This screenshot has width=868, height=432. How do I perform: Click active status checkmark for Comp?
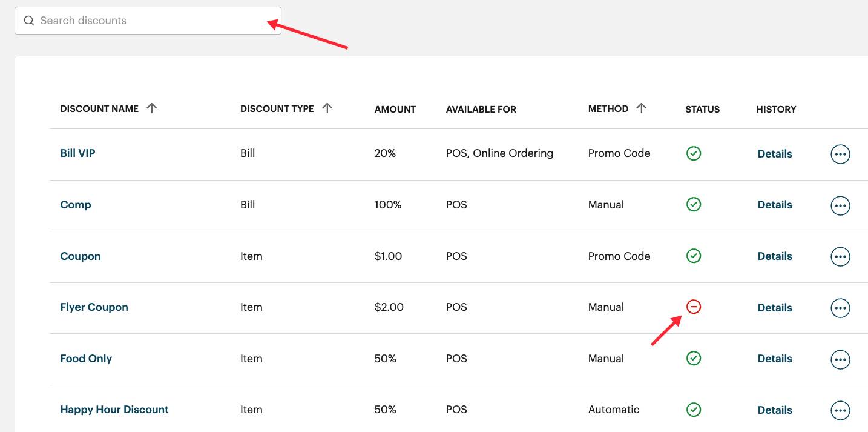[x=694, y=205]
